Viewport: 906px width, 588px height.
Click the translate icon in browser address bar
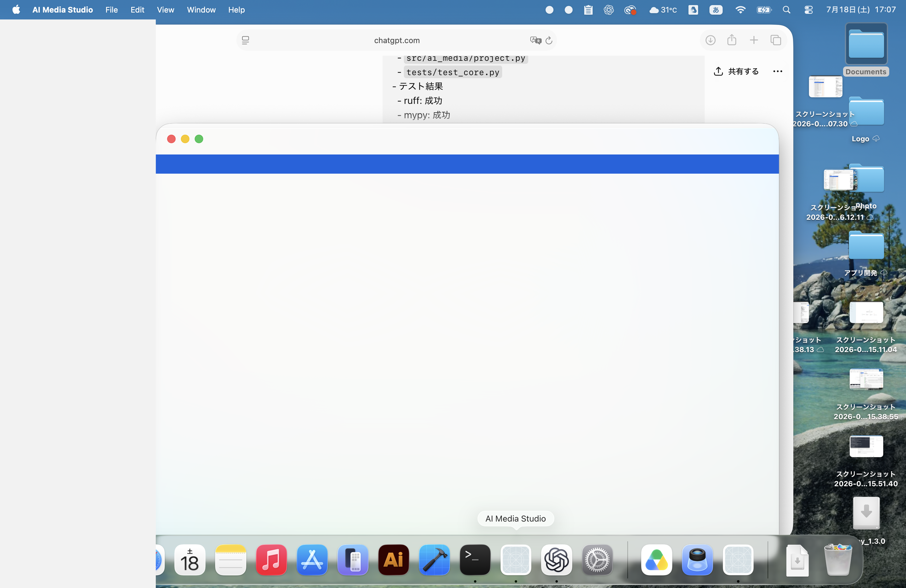click(x=535, y=40)
